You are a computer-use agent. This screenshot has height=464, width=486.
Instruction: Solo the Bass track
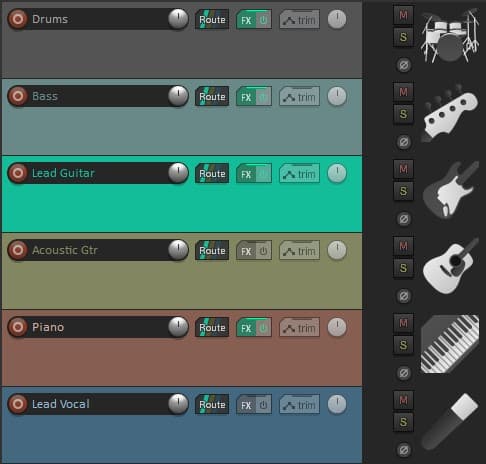coord(403,114)
